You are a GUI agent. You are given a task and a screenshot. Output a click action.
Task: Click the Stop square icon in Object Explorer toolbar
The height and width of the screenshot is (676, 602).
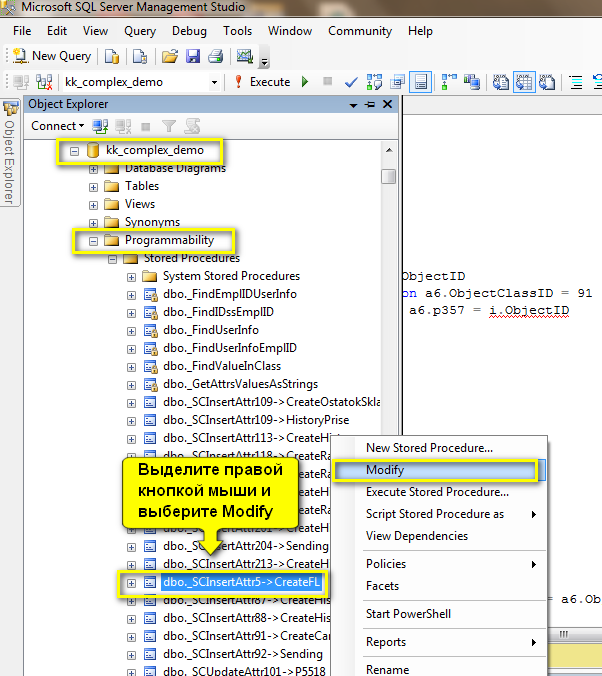[146, 127]
